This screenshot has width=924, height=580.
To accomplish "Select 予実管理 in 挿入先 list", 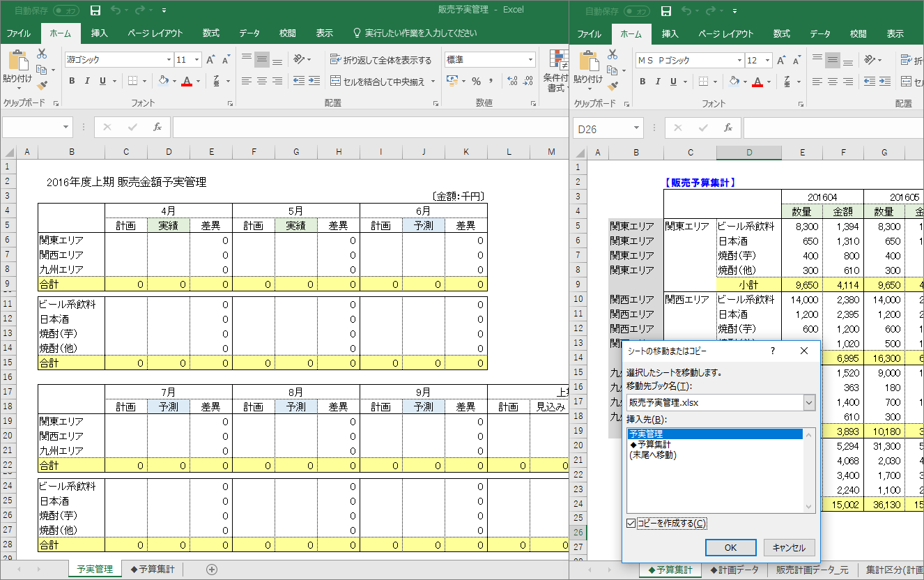I will (x=716, y=434).
